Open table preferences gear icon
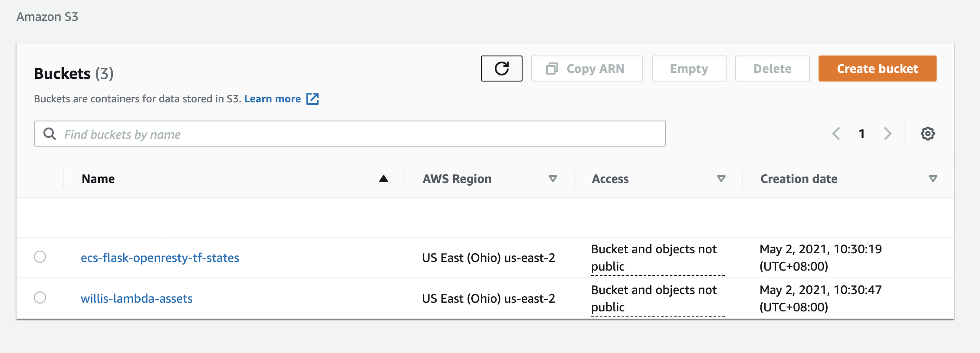 pyautogui.click(x=927, y=134)
